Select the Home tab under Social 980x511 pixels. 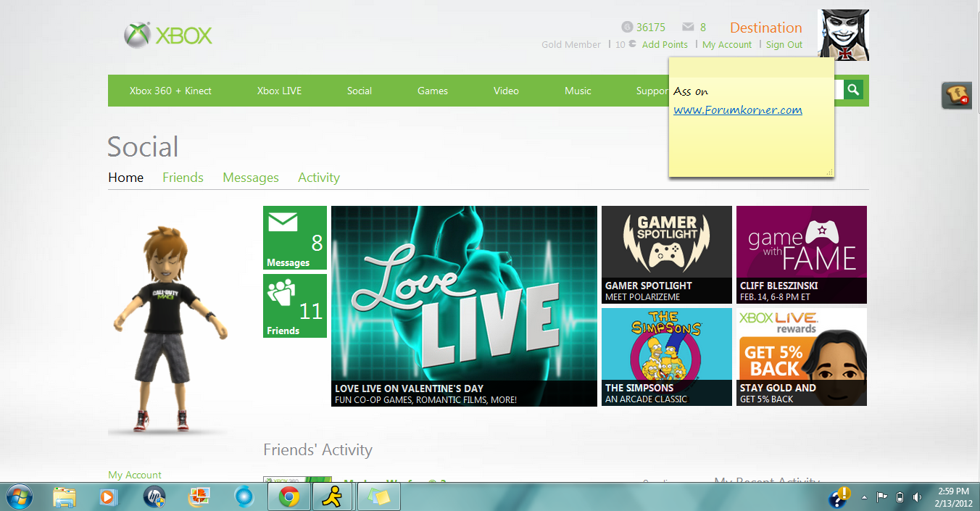click(x=126, y=178)
